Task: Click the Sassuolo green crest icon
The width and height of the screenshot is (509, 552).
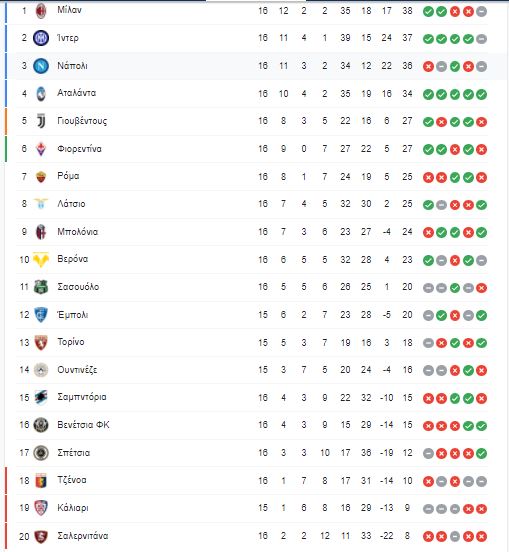Action: (41, 287)
